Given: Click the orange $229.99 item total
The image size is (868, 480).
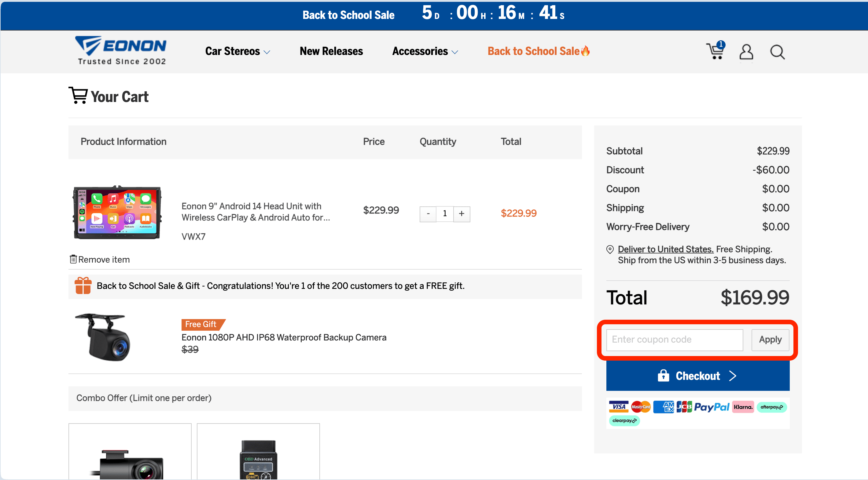Looking at the screenshot, I should pos(518,213).
